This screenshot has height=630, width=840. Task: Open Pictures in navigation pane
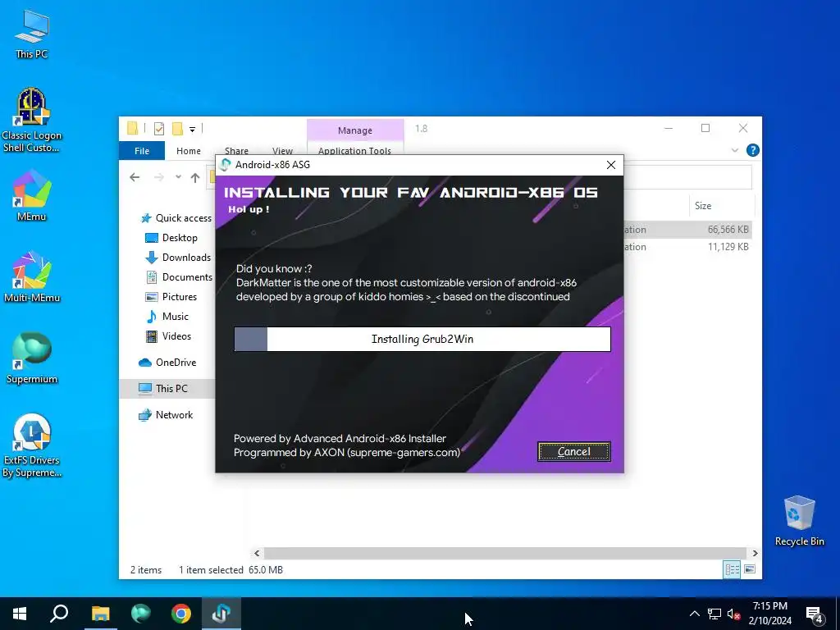171,297
